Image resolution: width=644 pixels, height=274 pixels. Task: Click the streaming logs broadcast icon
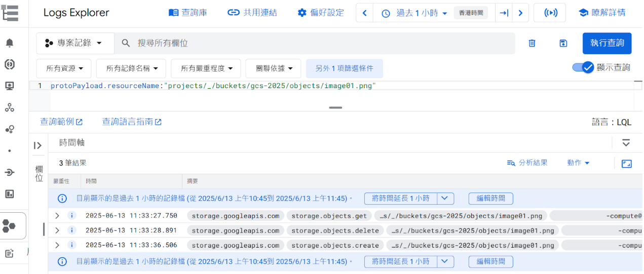coord(550,13)
